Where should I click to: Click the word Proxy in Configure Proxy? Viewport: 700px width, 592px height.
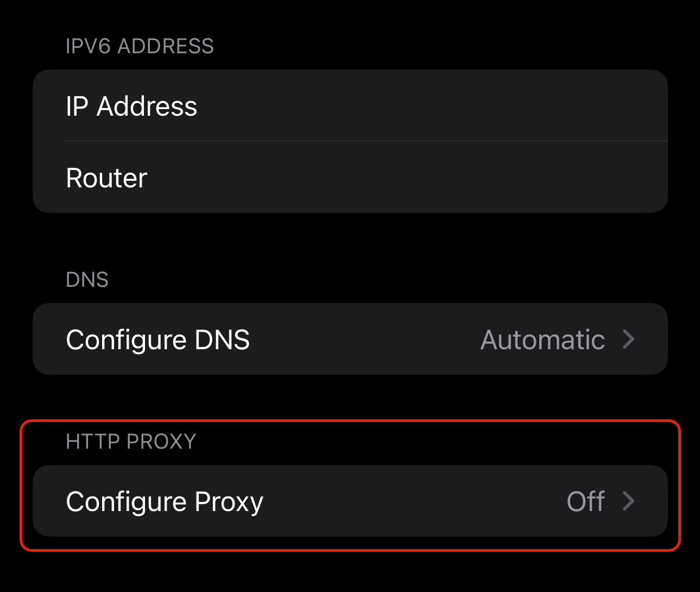229,502
